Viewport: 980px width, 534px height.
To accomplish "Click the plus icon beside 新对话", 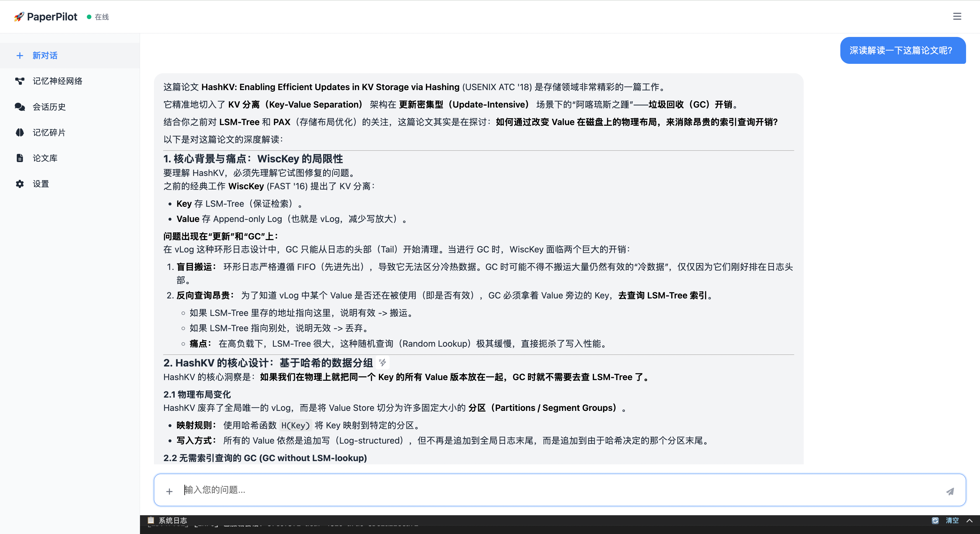I will click(x=20, y=55).
